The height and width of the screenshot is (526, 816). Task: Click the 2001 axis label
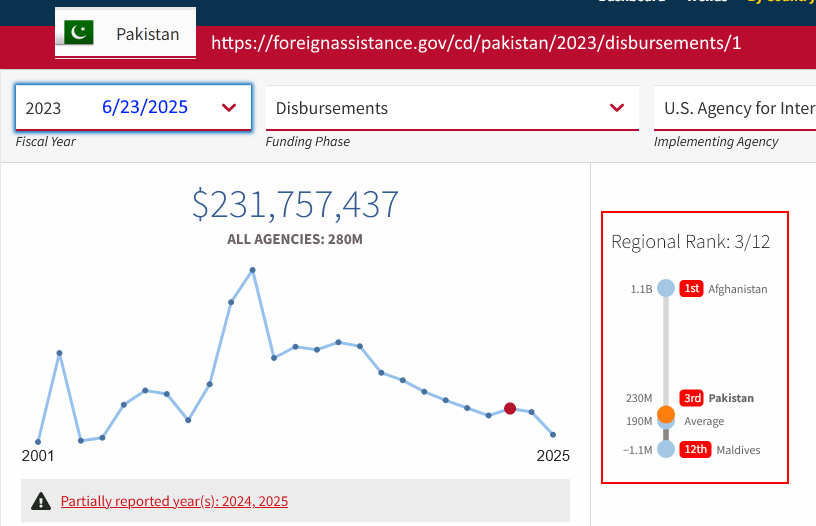click(38, 456)
